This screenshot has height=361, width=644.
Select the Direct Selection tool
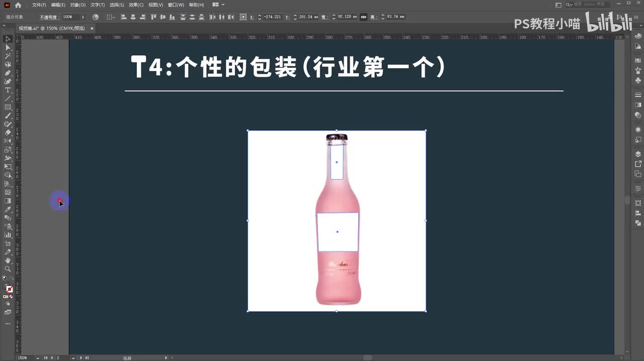pyautogui.click(x=8, y=47)
